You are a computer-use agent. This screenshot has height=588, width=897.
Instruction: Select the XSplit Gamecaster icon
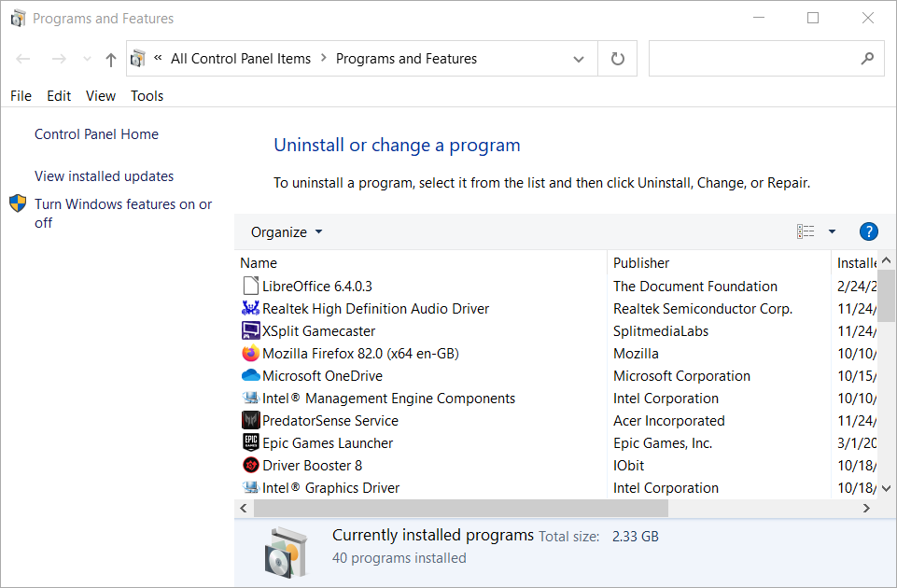tap(250, 330)
